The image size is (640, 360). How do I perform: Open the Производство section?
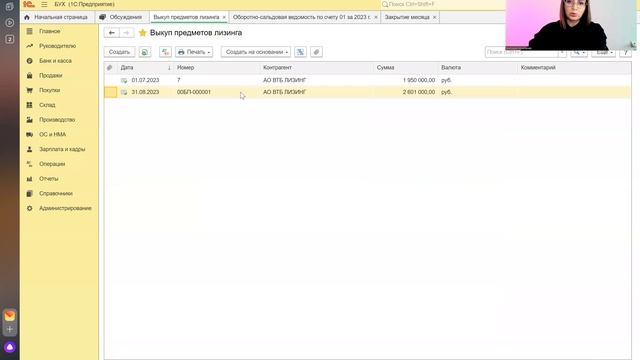pos(57,120)
